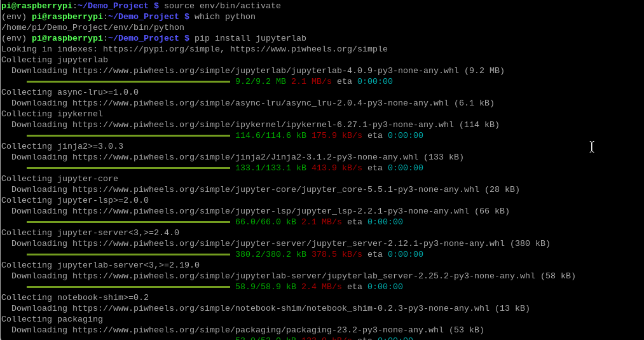Open the jupyter_server-2.12.1 wheel URL
The width and height of the screenshot is (644, 340).
coord(289,243)
